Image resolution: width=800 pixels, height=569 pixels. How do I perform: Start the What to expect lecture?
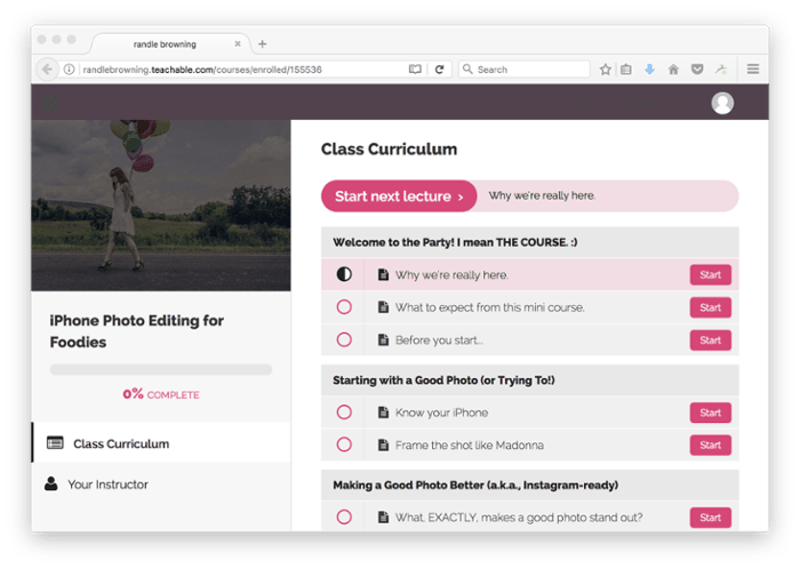click(x=710, y=307)
